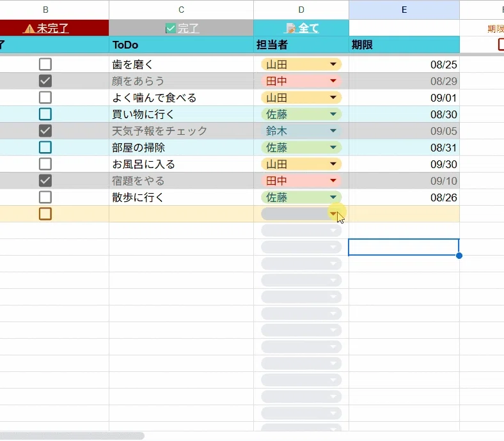Check the box for お風呂に入る
Image resolution: width=504 pixels, height=441 pixels.
[45, 164]
